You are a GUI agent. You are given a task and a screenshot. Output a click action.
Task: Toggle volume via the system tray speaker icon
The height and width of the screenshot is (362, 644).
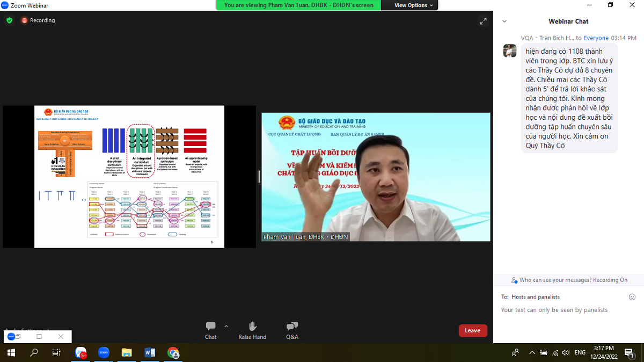tap(566, 353)
